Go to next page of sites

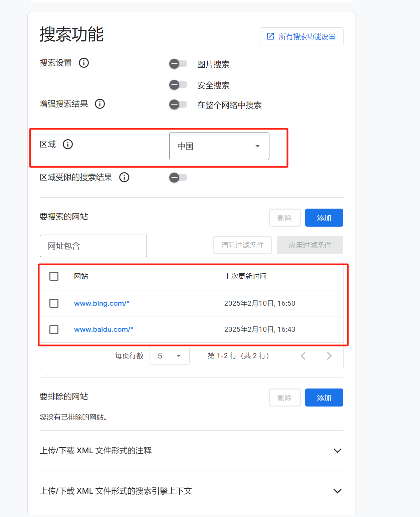coord(329,356)
